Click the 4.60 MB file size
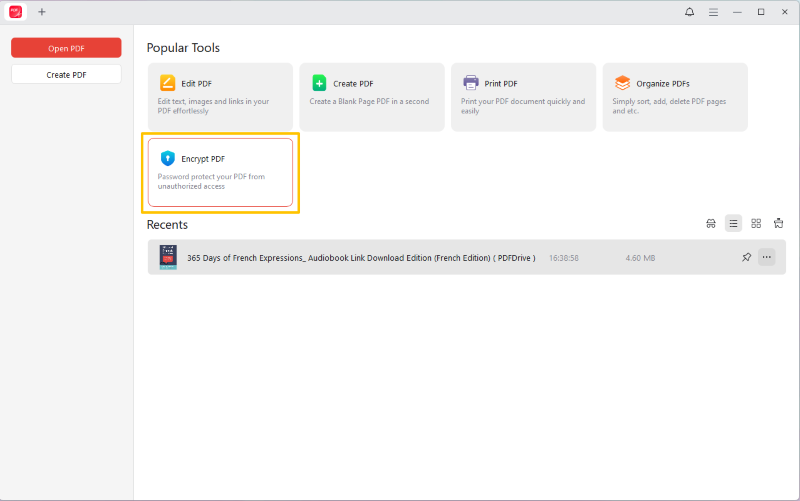 point(640,258)
